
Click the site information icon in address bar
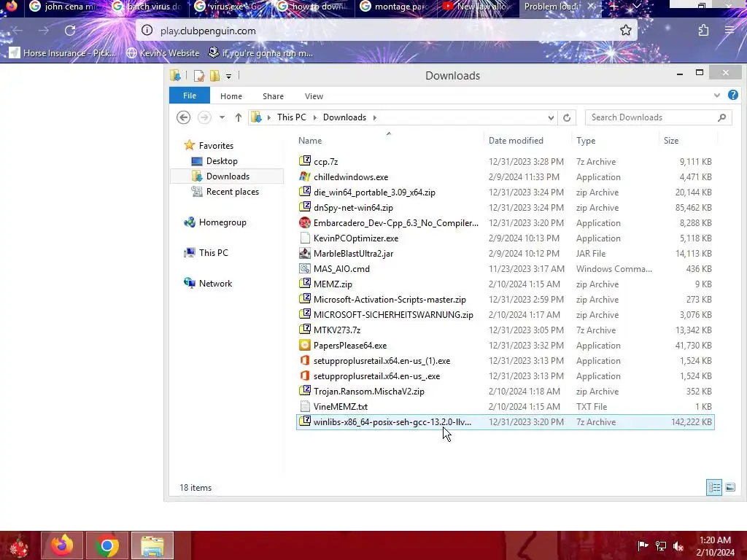click(147, 31)
